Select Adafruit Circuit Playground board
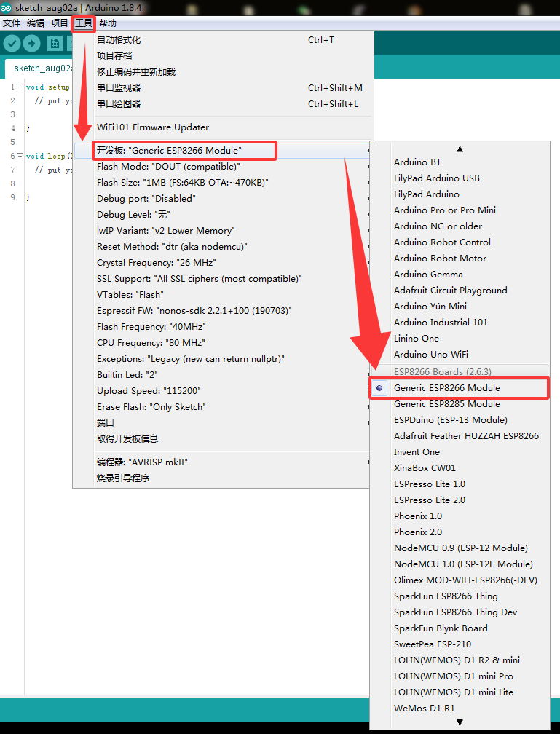Viewport: 560px width, 734px height. click(460, 291)
